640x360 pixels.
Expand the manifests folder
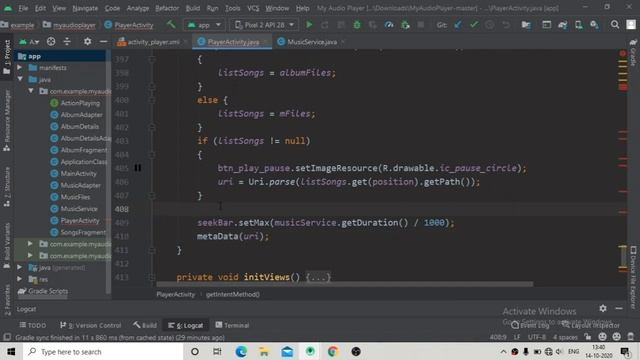point(20,67)
